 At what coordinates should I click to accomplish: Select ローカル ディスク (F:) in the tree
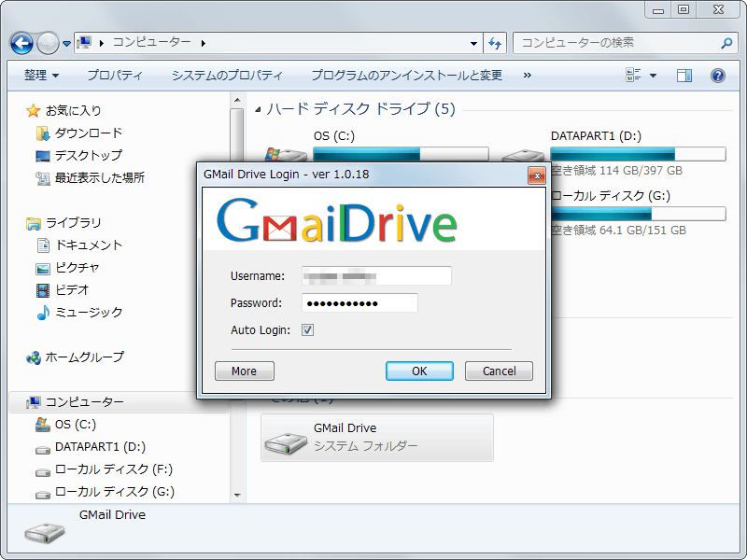click(114, 469)
